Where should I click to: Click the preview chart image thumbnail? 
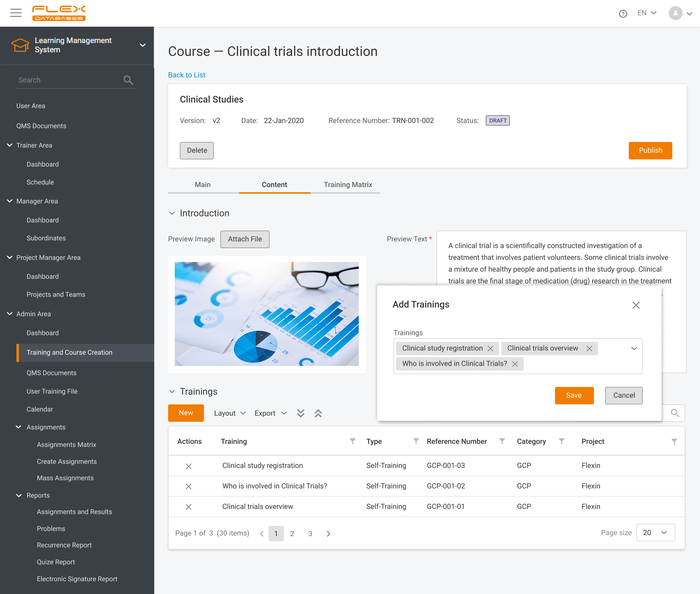coord(266,314)
